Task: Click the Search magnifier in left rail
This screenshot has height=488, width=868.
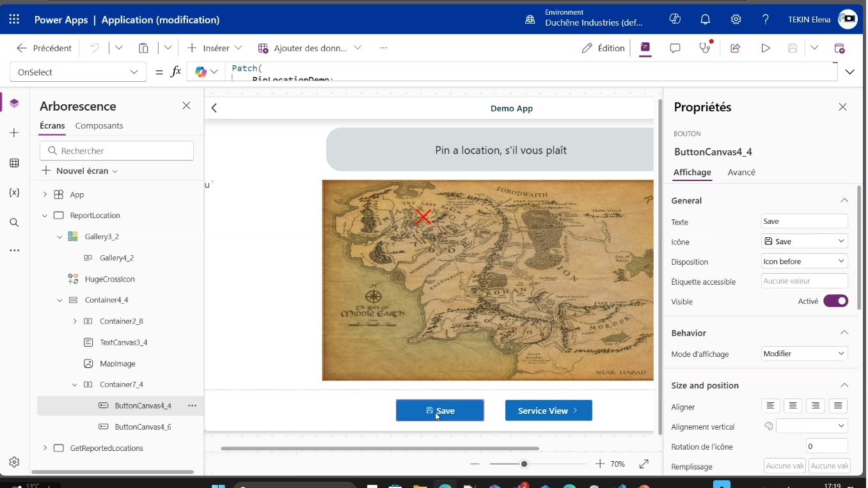Action: click(x=14, y=223)
